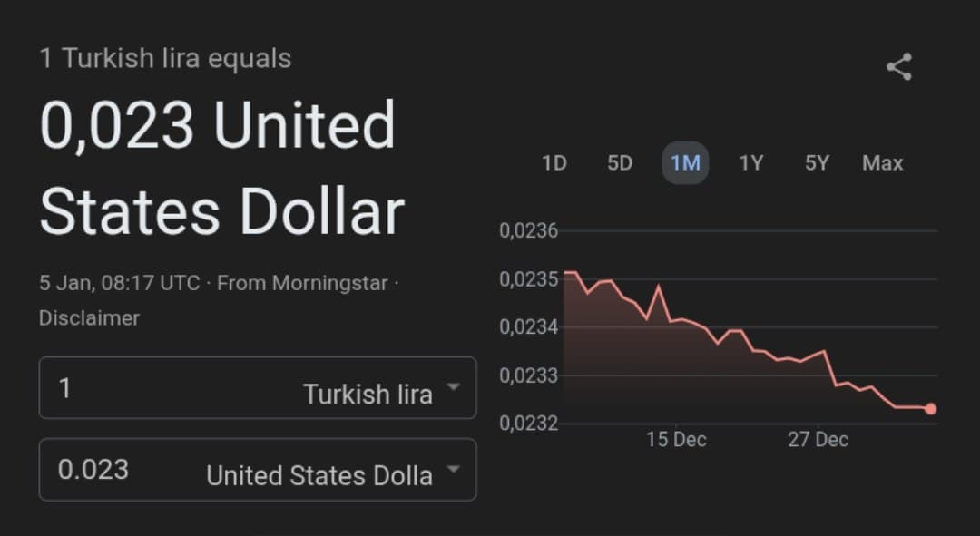Open the Disclaimer link
The image size is (980, 536).
pos(89,317)
